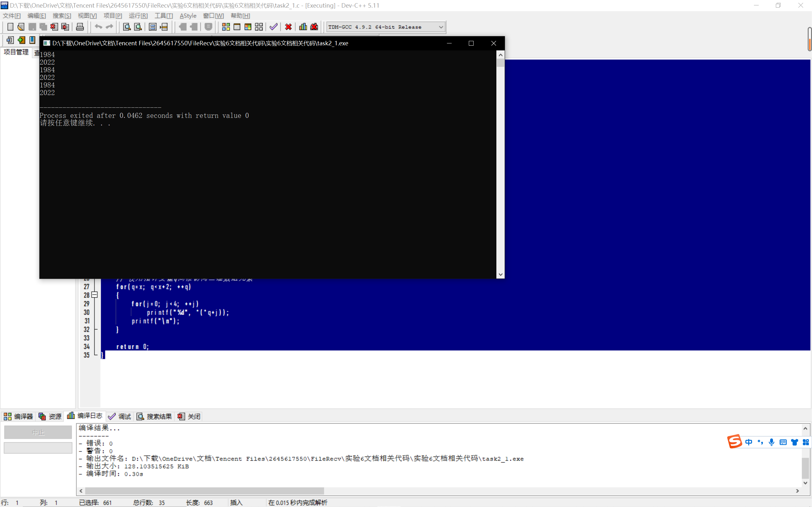Toggle Sogou Chinese/English mode indicator

(x=749, y=442)
